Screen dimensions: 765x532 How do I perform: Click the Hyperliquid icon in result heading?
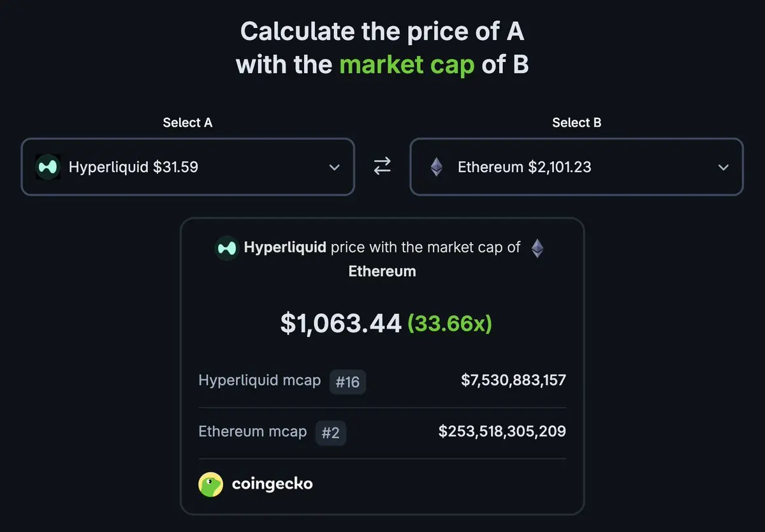click(226, 247)
